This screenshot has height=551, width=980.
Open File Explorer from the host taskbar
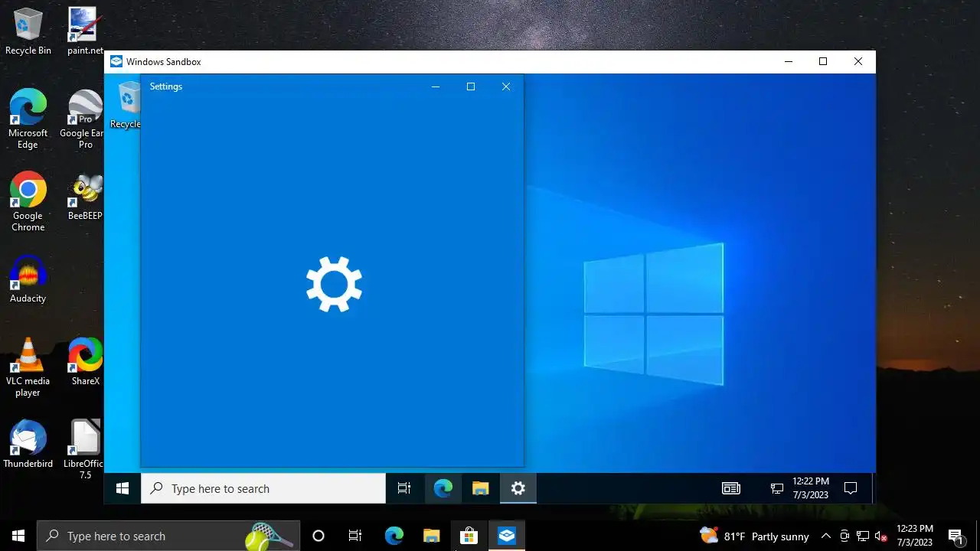431,536
